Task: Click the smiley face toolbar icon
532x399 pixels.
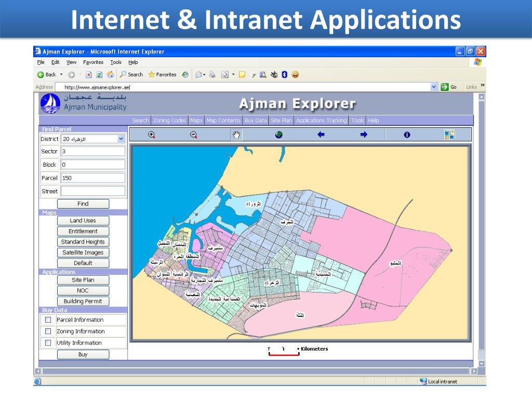Action: point(295,75)
